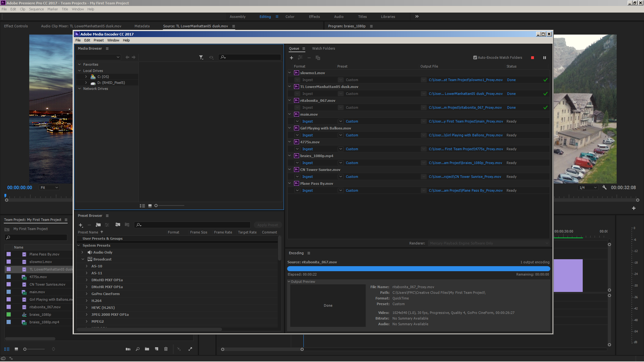
Task: Select ritabonita_067.mov in project panel
Action: click(45, 307)
